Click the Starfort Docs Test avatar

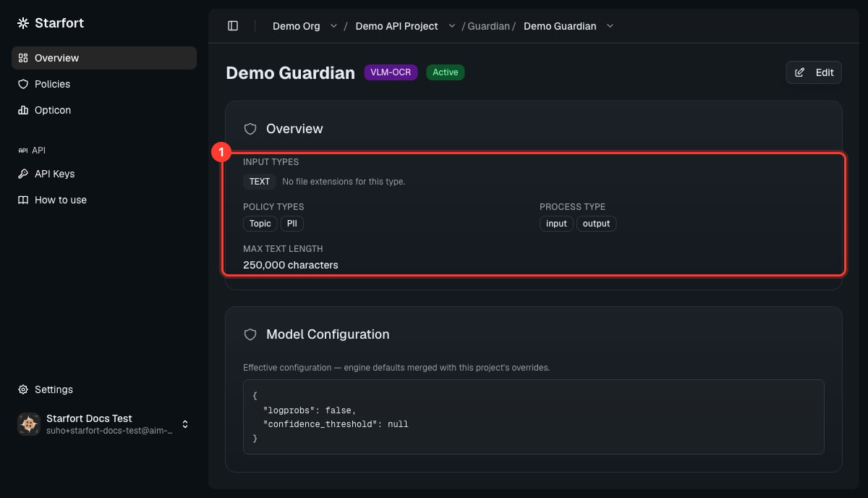29,424
